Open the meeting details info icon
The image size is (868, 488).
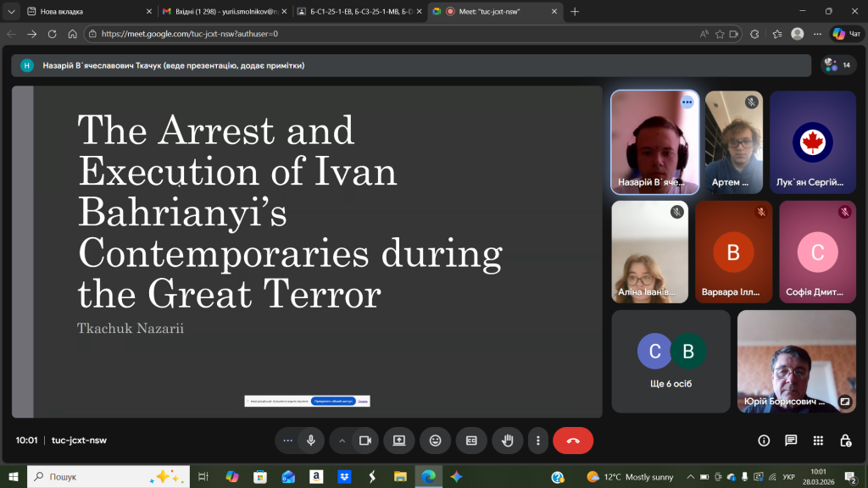tap(764, 441)
